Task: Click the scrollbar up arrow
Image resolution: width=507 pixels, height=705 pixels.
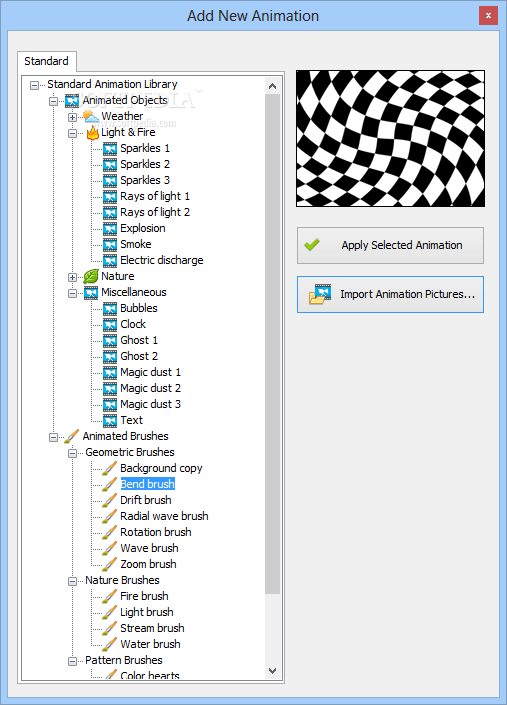Action: (272, 86)
